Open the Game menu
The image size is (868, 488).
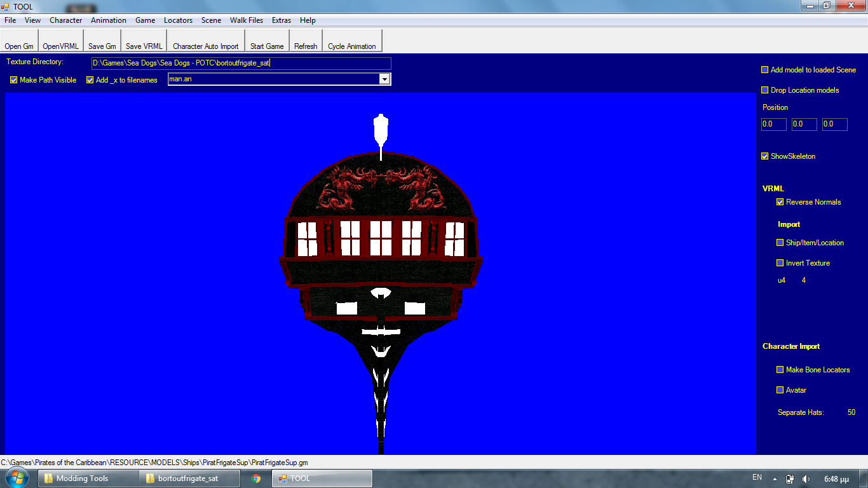point(145,20)
